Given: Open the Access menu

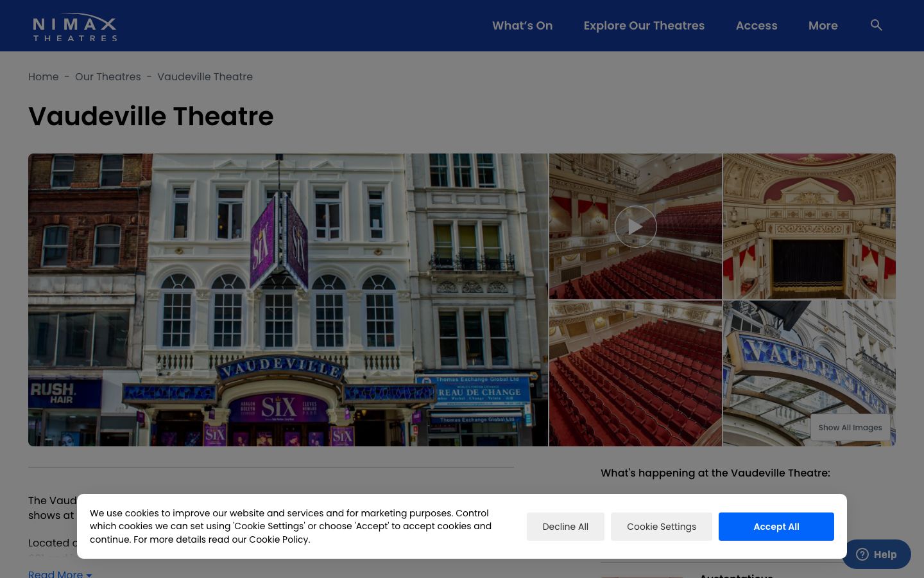Looking at the screenshot, I should pos(757,26).
